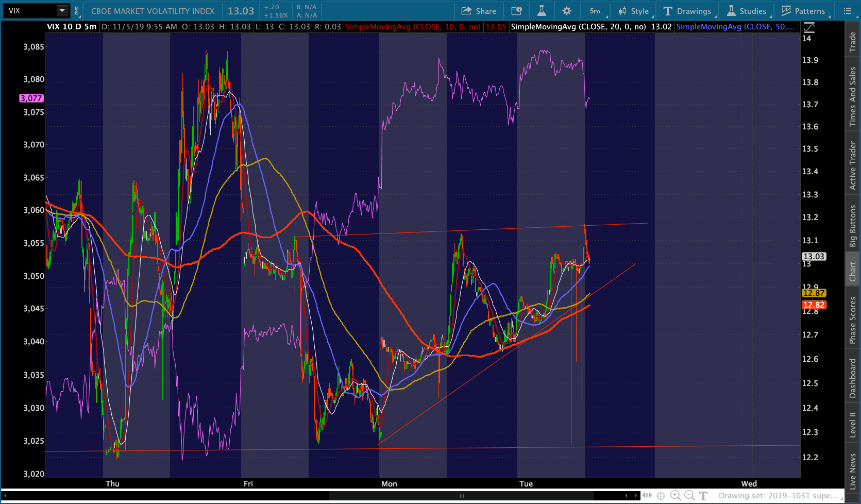Switch to the Live News side tab

click(x=853, y=472)
